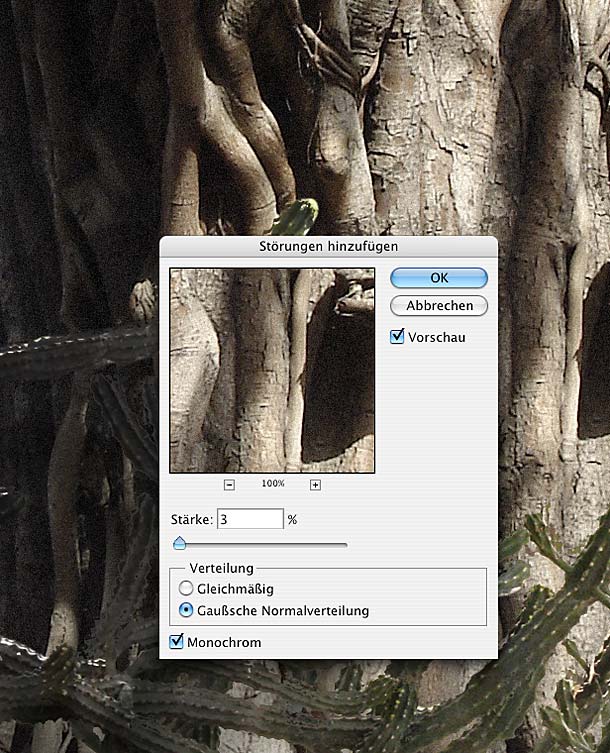
Task: Click the noise preview thumbnail in dialog
Action: pyautogui.click(x=272, y=370)
